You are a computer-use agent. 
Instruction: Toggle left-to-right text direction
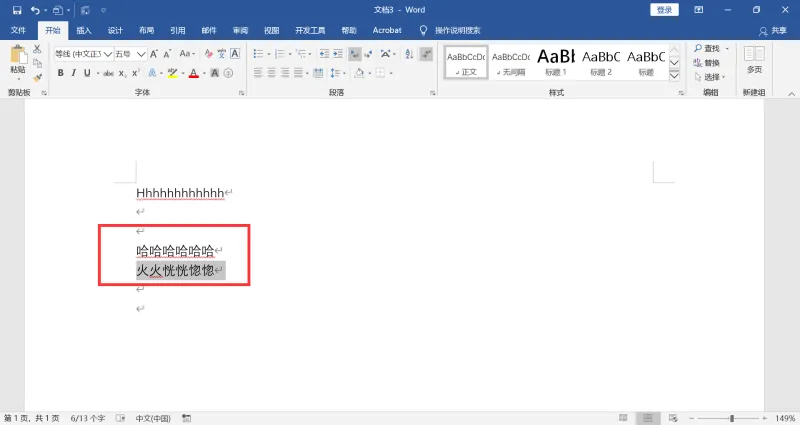[x=354, y=54]
